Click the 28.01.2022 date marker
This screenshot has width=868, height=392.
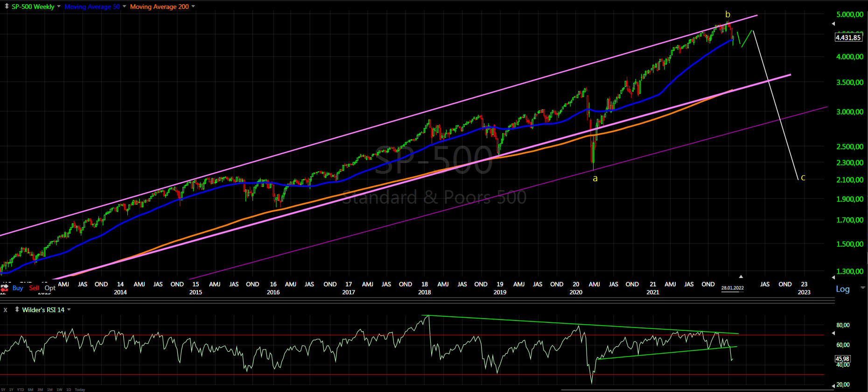733,288
